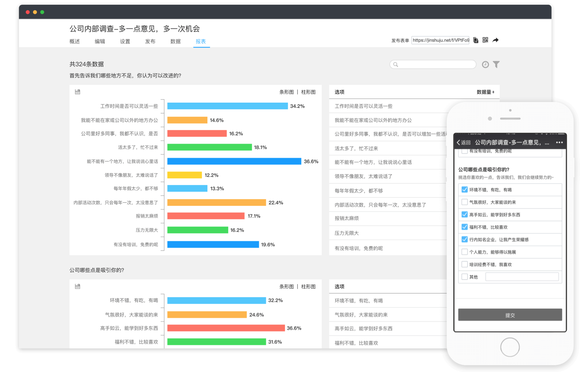Tap the 提交 submit button
The width and height of the screenshot is (588, 372).
click(510, 315)
